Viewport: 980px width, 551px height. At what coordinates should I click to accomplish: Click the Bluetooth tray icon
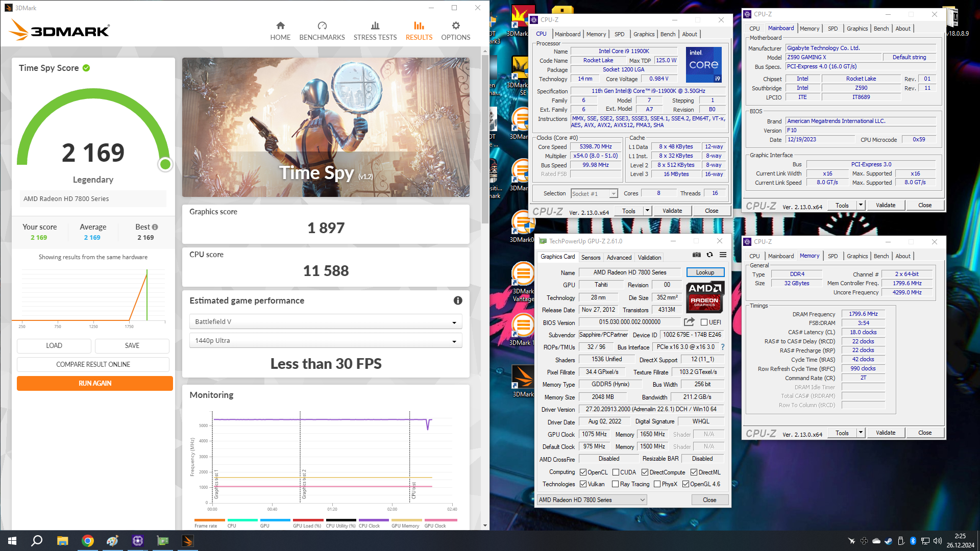coord(913,541)
